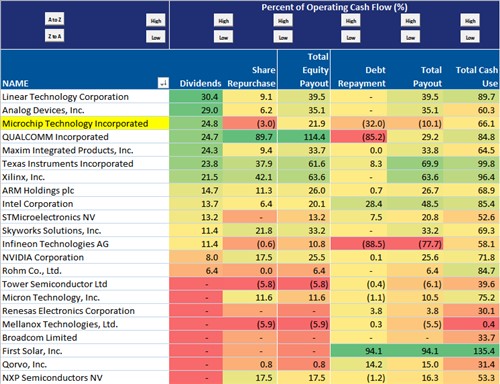Select the Skyworks Solutions, Inc. cell
This screenshot has height=384, width=500.
pyautogui.click(x=85, y=230)
